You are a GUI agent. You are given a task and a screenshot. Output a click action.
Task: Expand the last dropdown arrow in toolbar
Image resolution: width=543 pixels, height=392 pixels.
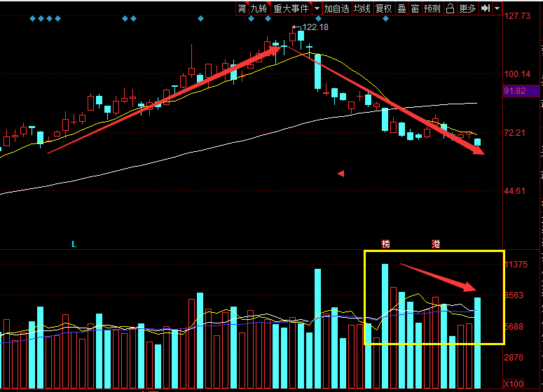tap(497, 8)
